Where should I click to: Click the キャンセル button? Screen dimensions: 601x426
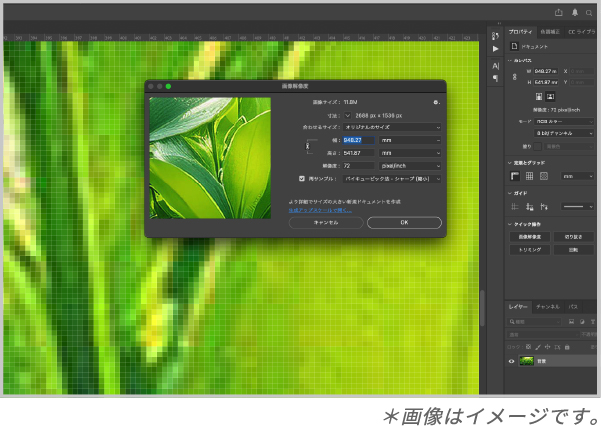pyautogui.click(x=326, y=222)
